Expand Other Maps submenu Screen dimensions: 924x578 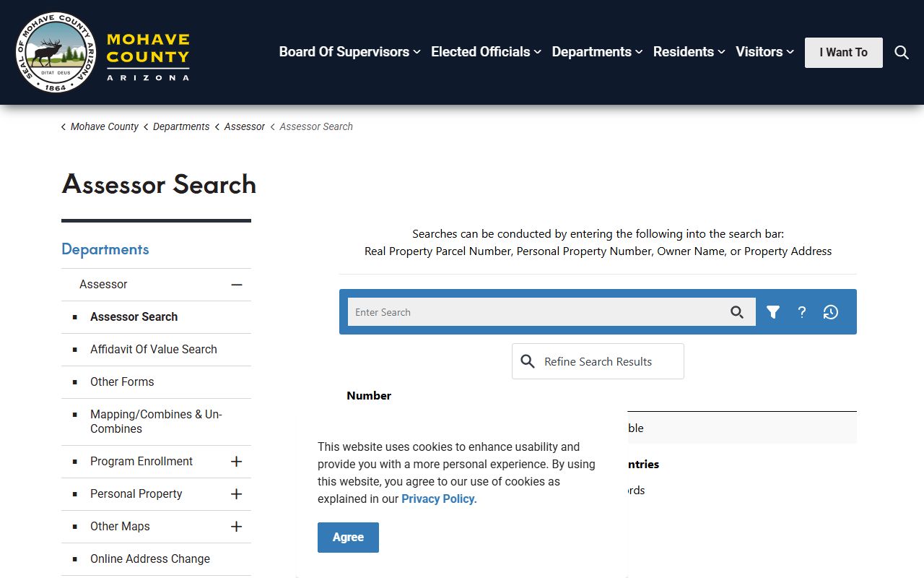click(x=236, y=527)
